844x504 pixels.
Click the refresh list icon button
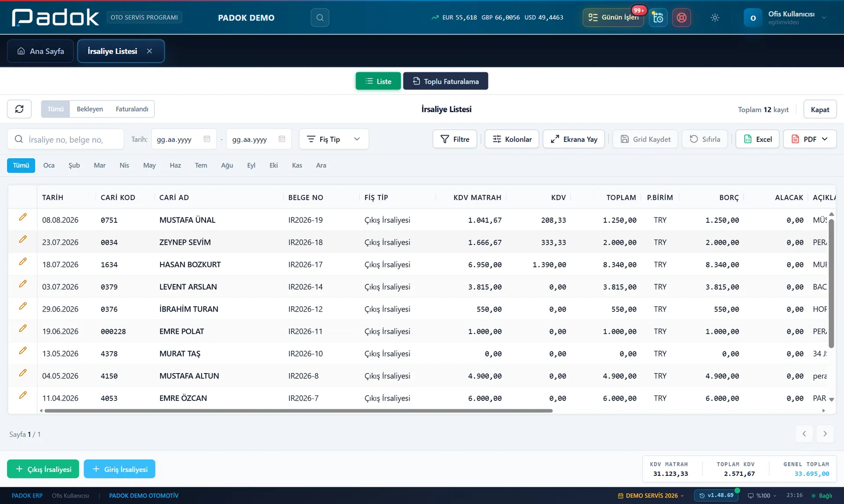click(19, 109)
